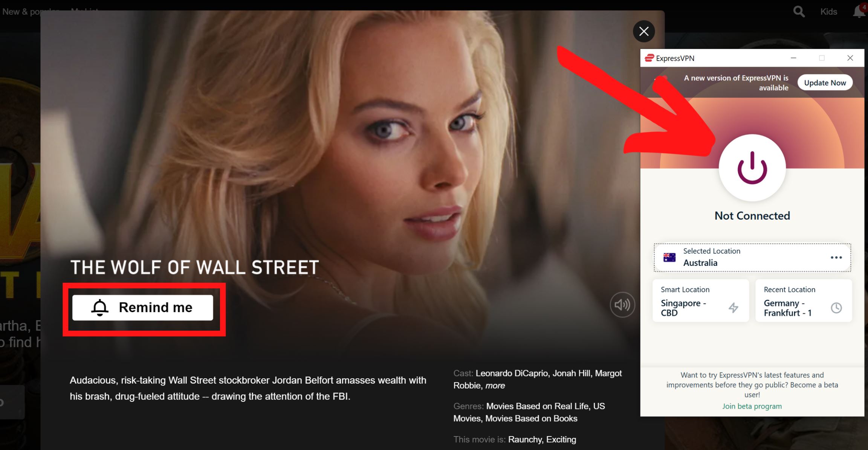Click the bell icon in Remind me
The height and width of the screenshot is (450, 868).
pos(100,308)
